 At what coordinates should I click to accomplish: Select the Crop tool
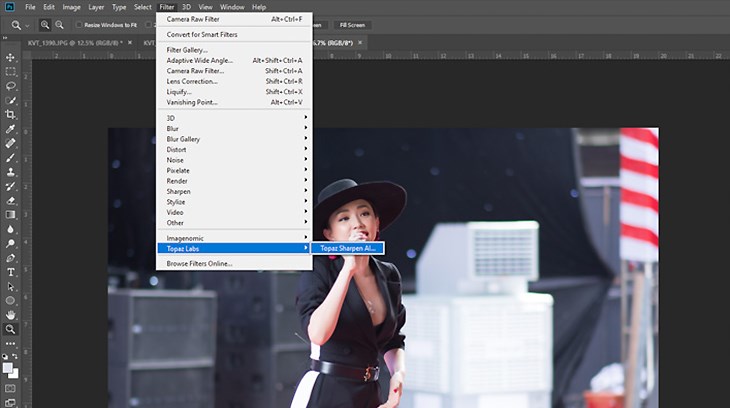click(x=10, y=115)
